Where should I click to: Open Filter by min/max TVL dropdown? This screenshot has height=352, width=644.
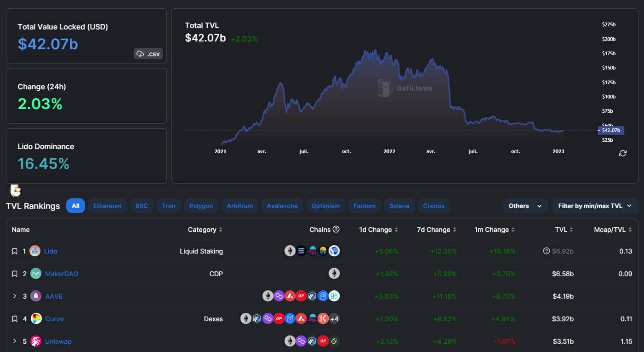coord(595,206)
